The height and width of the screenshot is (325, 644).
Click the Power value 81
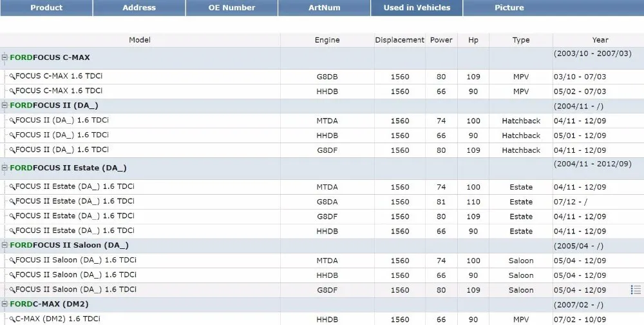[x=441, y=202]
